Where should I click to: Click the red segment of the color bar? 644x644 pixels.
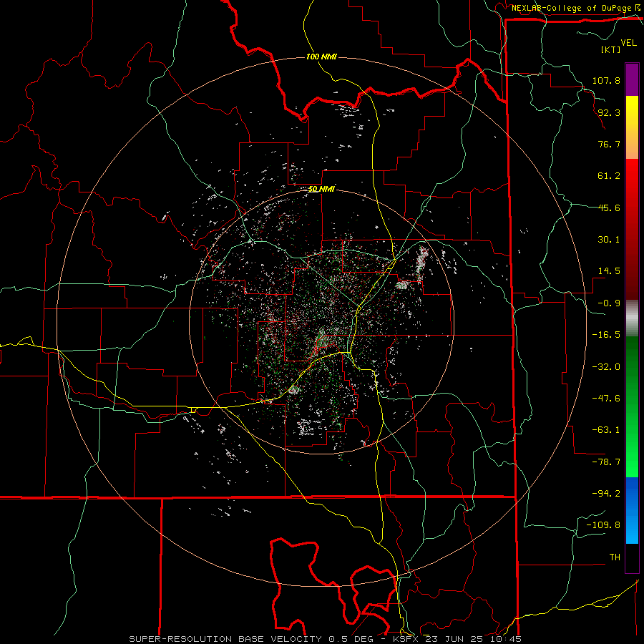632,228
